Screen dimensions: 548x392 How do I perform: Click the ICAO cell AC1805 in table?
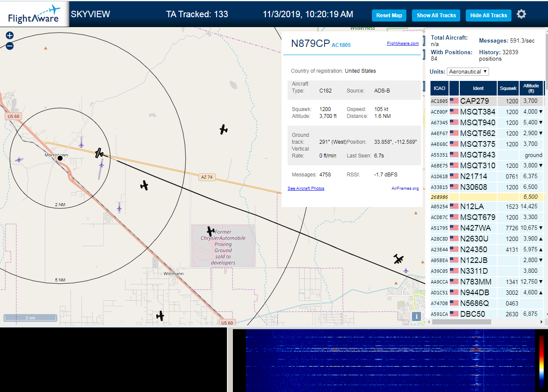(x=439, y=101)
